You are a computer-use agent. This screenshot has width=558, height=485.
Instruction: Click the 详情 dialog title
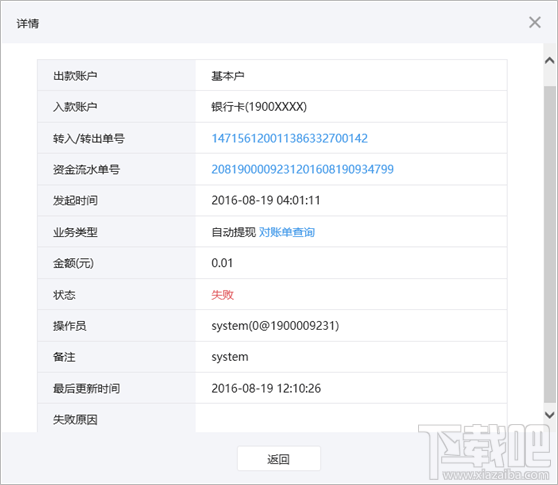pyautogui.click(x=28, y=23)
